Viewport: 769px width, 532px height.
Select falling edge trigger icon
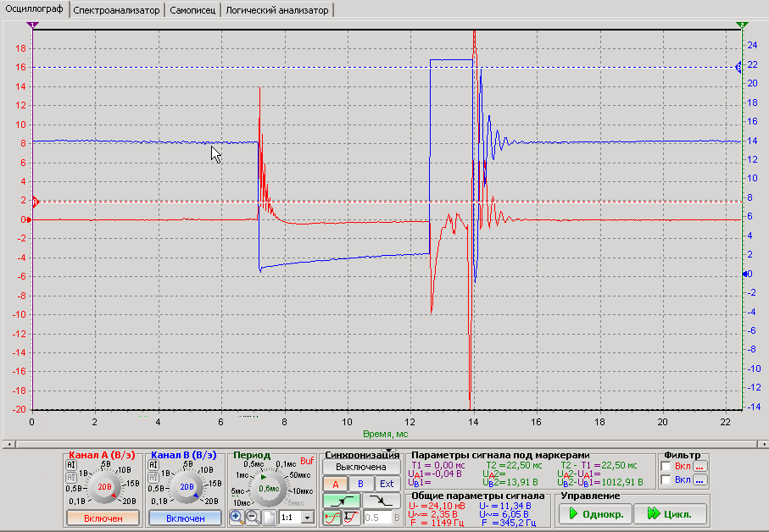click(381, 501)
